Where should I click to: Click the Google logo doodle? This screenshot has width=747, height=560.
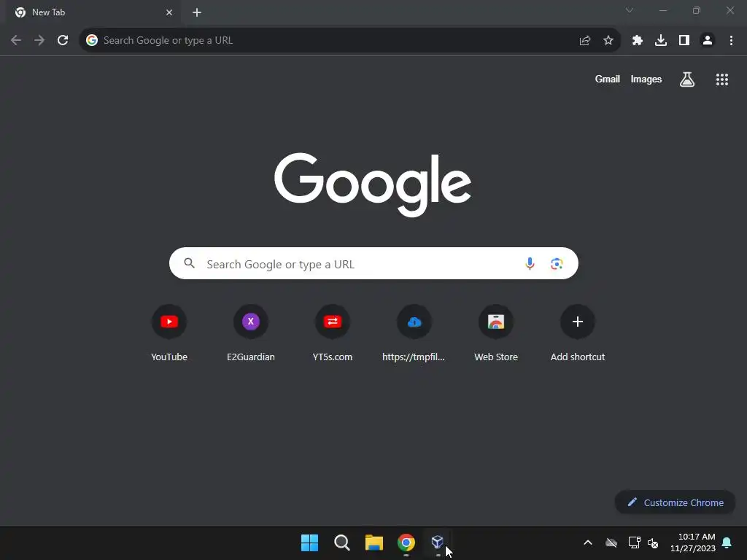373,184
